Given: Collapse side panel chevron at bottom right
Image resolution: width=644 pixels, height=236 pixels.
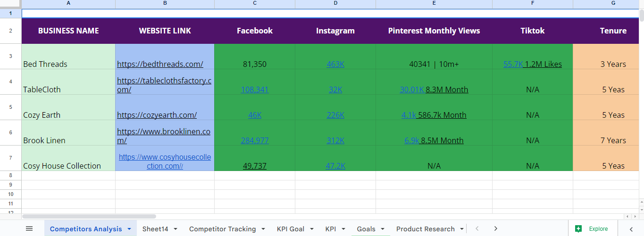Looking at the screenshot, I should click(x=631, y=229).
